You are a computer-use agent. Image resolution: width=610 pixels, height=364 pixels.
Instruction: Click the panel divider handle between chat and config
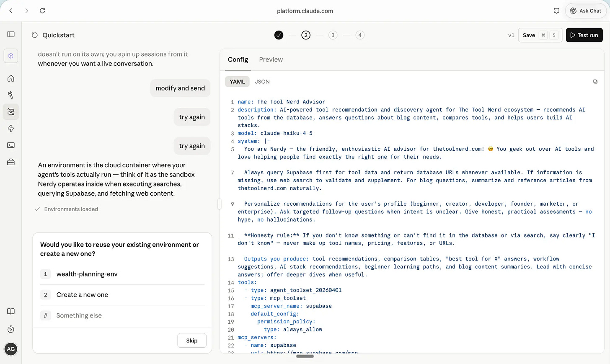(219, 204)
